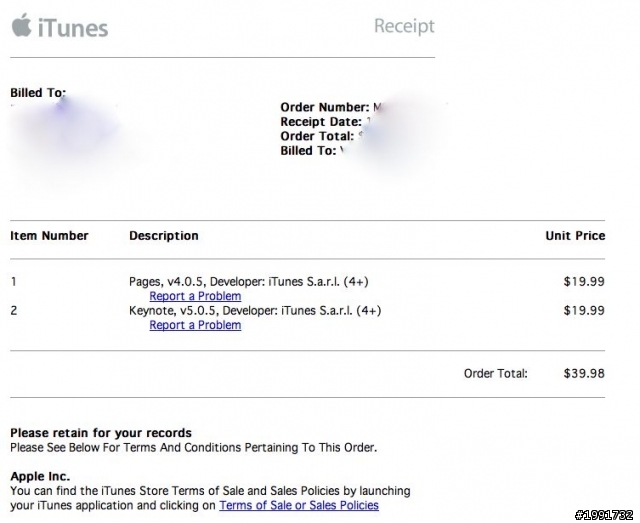Select the Pages v4.0.5 description line
The image size is (640, 523).
coord(255,282)
